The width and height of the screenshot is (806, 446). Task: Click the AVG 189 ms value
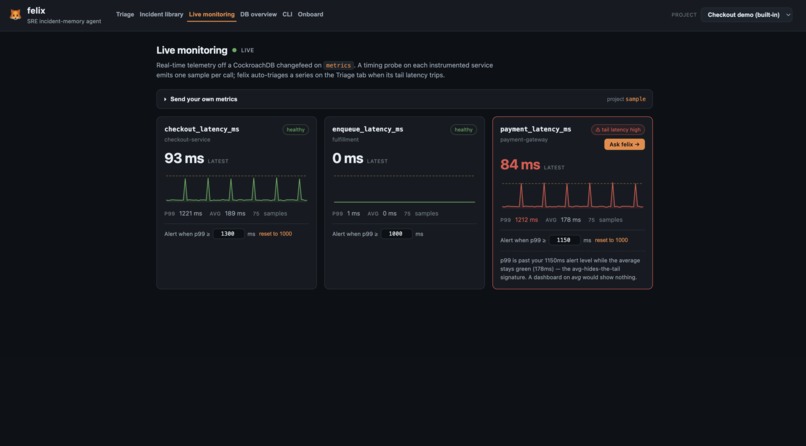click(x=235, y=213)
